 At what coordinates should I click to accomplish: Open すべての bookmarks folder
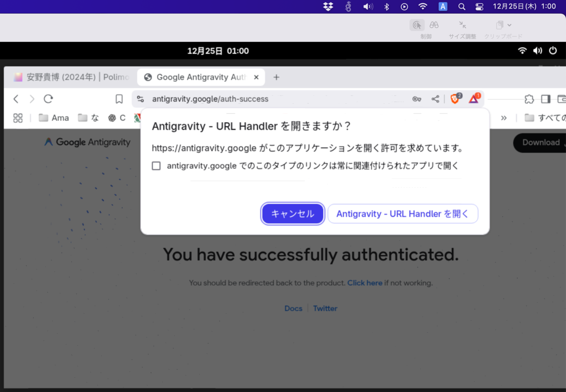[545, 118]
